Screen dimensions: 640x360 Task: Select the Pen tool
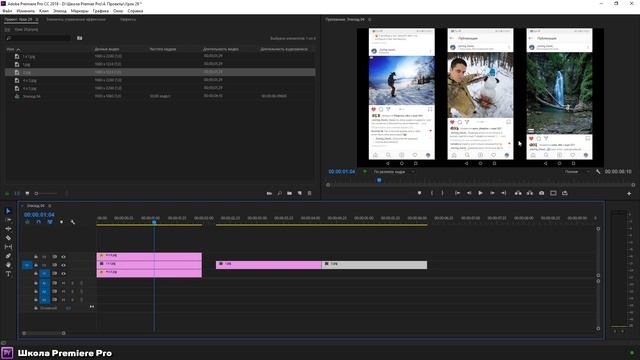coord(8,256)
